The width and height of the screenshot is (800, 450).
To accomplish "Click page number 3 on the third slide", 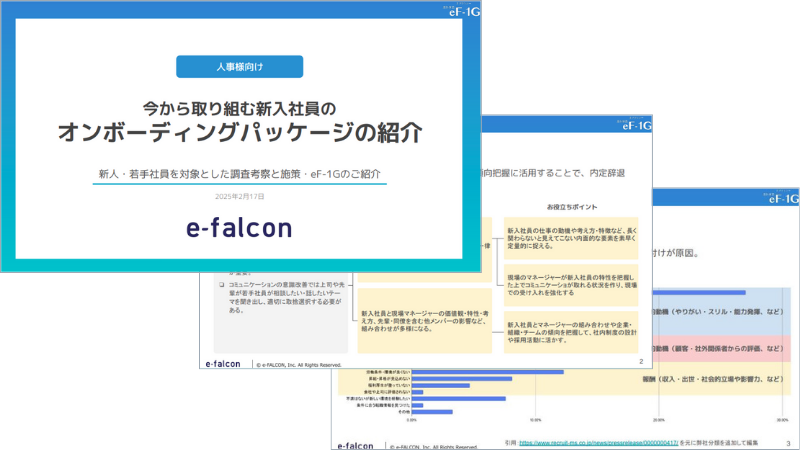I will [788, 443].
